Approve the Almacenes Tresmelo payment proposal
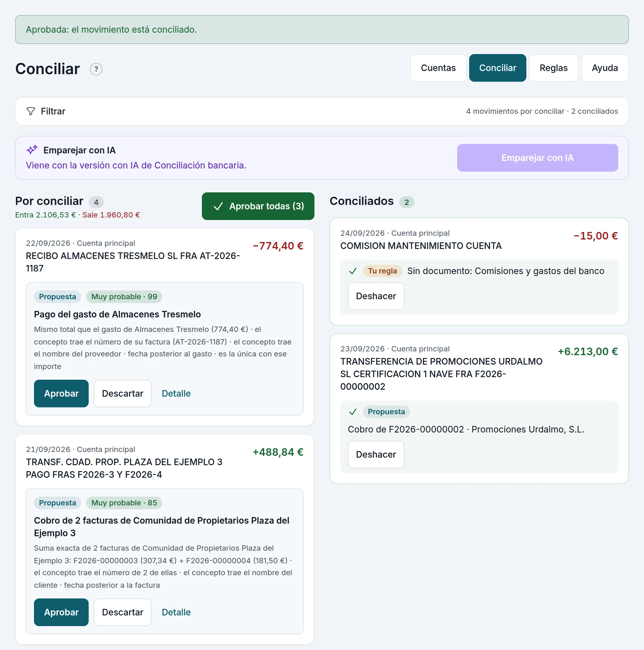The height and width of the screenshot is (650, 644). click(61, 394)
